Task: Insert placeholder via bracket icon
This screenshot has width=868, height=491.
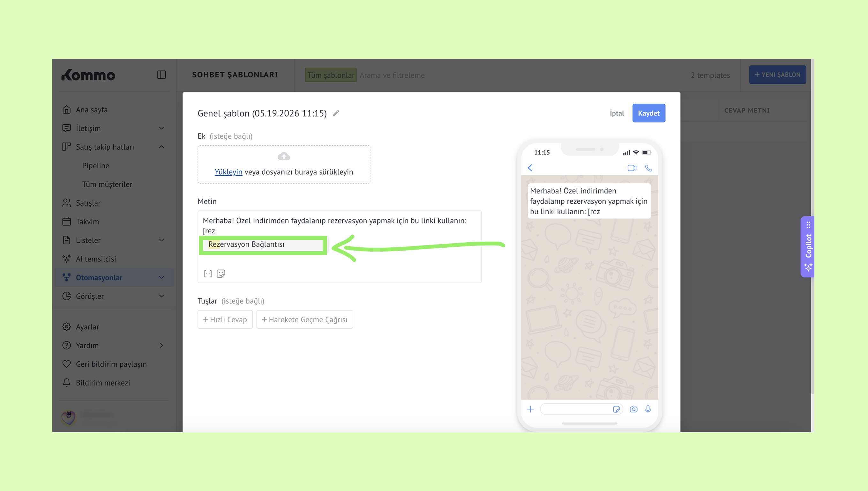Action: tap(208, 274)
